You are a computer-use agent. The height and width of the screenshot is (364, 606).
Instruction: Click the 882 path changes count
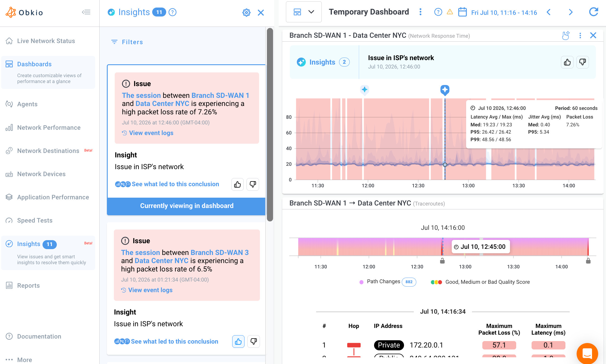point(409,282)
